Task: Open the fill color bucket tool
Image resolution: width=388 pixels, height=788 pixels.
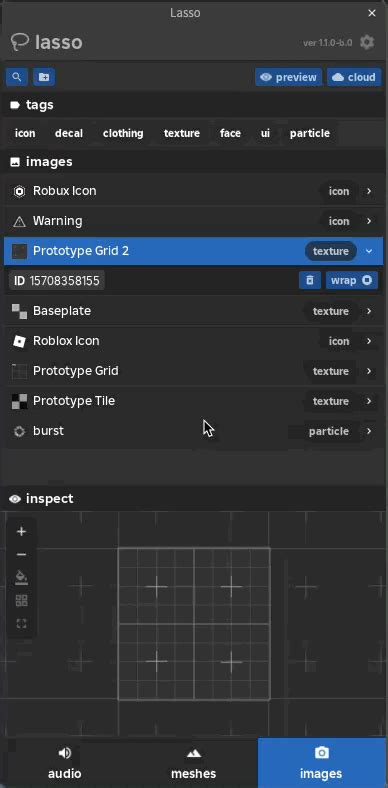Action: click(x=21, y=577)
